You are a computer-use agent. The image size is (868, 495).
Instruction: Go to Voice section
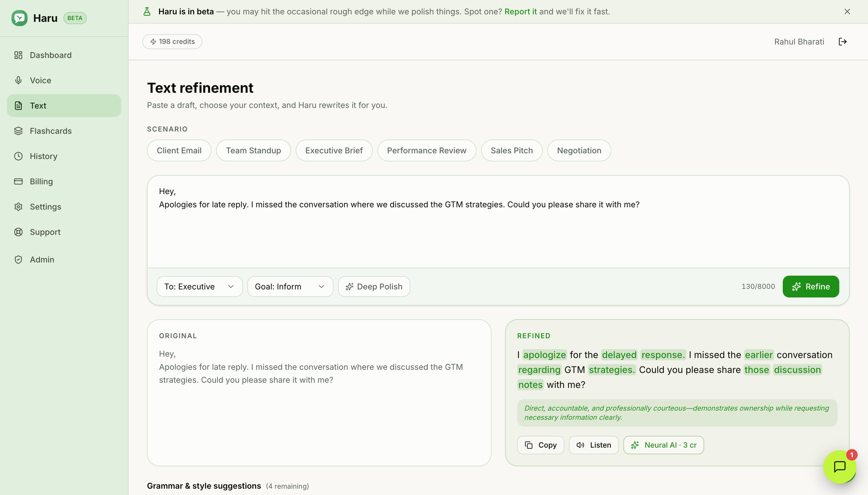click(64, 80)
